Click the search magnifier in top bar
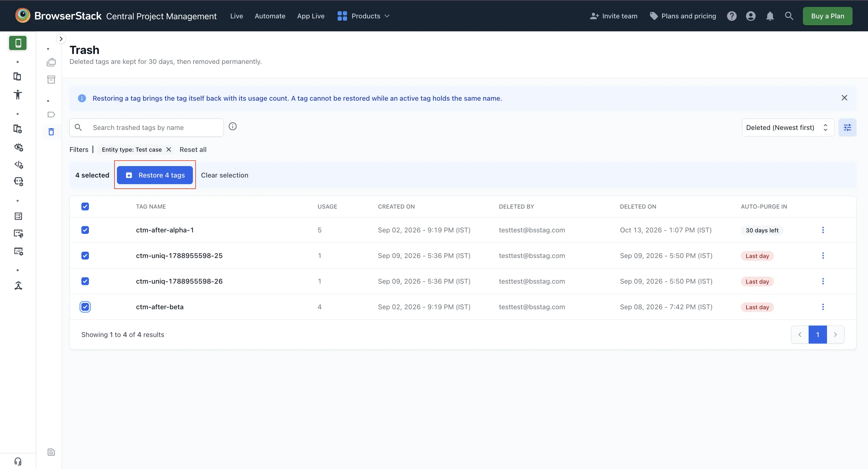 point(789,16)
